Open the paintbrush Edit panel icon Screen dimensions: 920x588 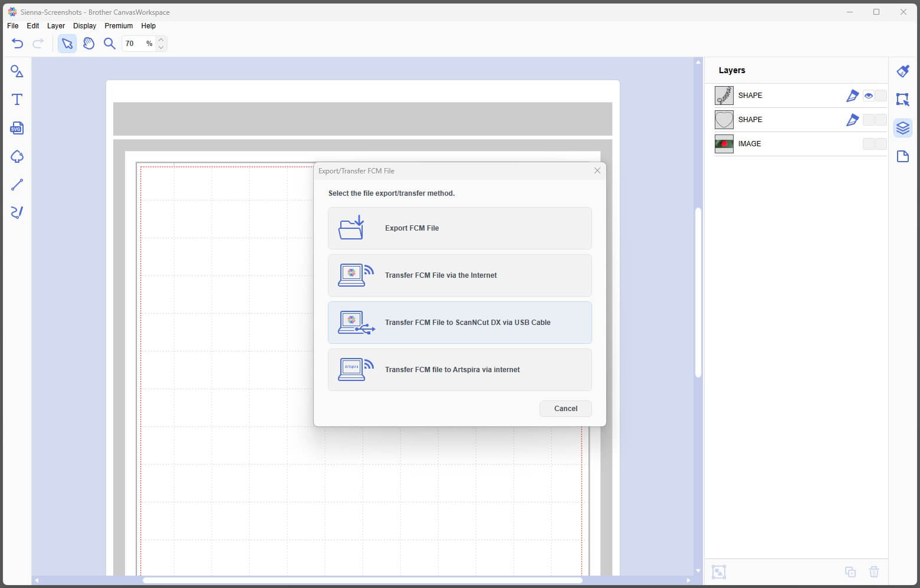coord(903,71)
